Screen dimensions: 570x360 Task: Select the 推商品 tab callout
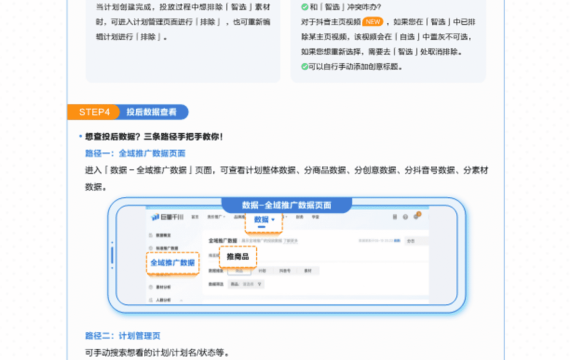coord(238,257)
